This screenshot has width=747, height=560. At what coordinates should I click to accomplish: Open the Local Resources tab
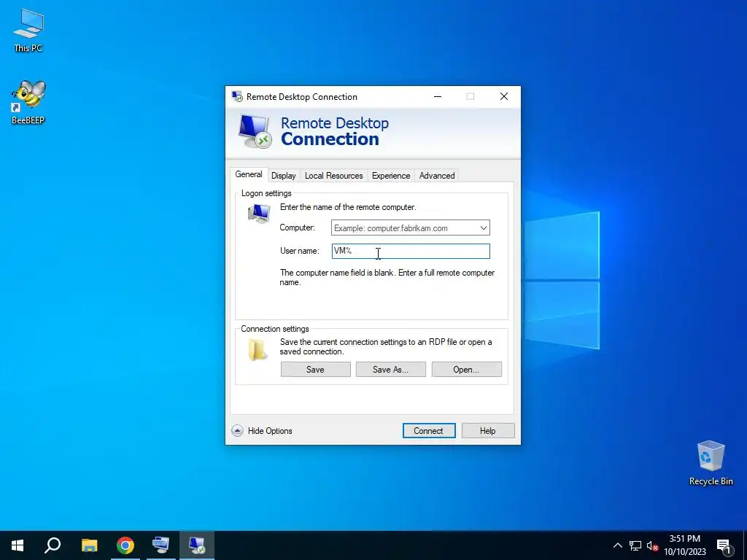pyautogui.click(x=334, y=176)
